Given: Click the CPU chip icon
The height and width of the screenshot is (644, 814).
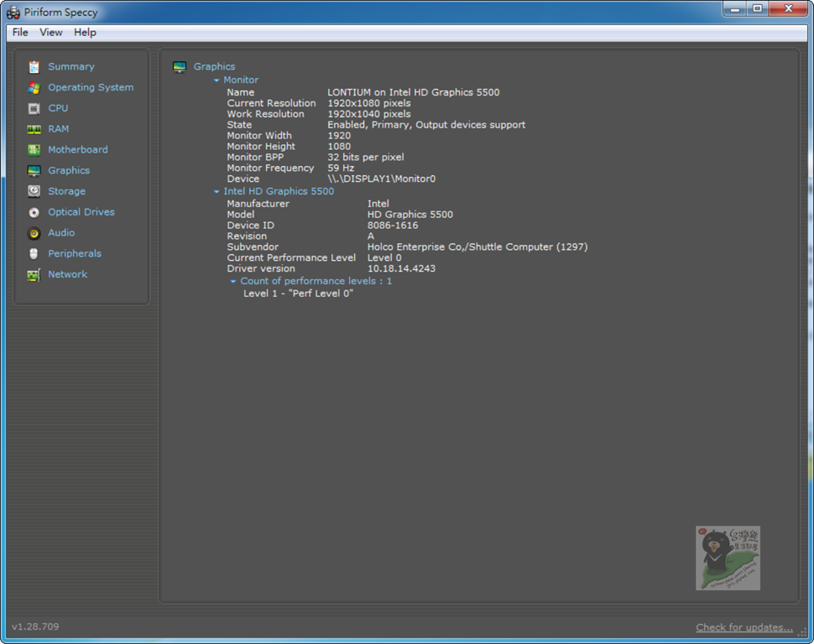Looking at the screenshot, I should click(x=34, y=108).
